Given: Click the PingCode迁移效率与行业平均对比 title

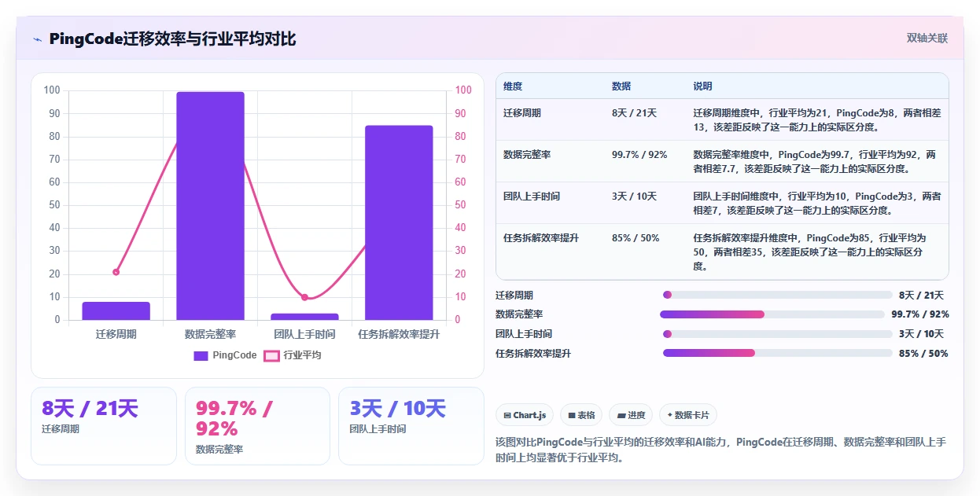Looking at the screenshot, I should point(172,39).
